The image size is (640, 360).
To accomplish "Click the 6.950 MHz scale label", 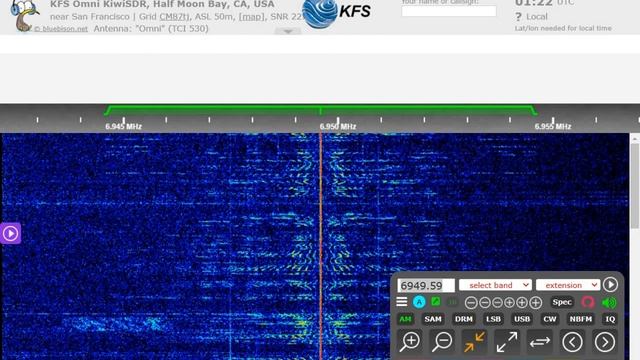I will click(338, 127).
